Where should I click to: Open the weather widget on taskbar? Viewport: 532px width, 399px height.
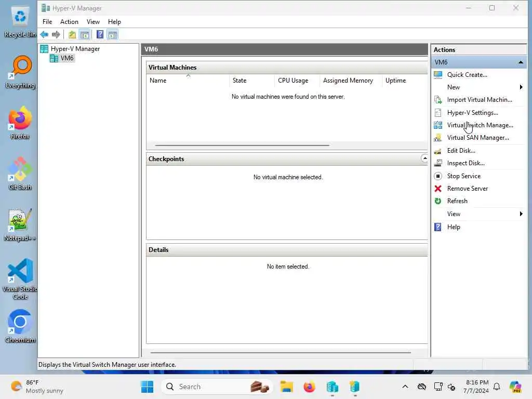tap(37, 387)
